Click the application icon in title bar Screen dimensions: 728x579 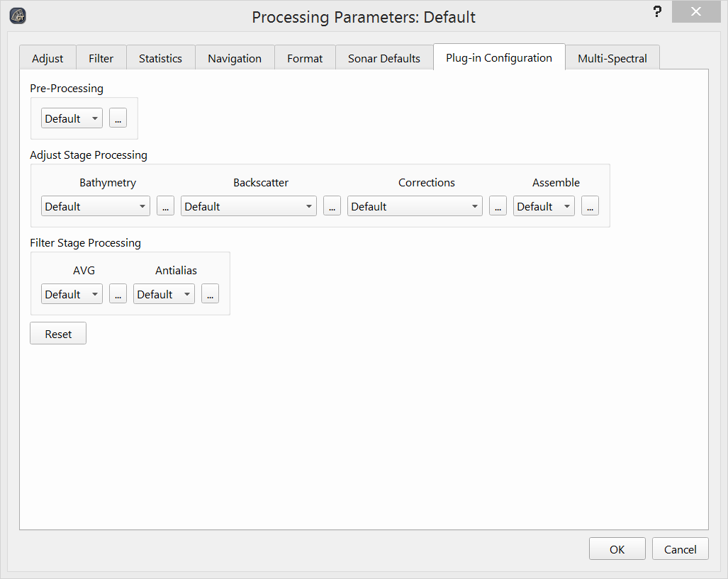point(18,16)
